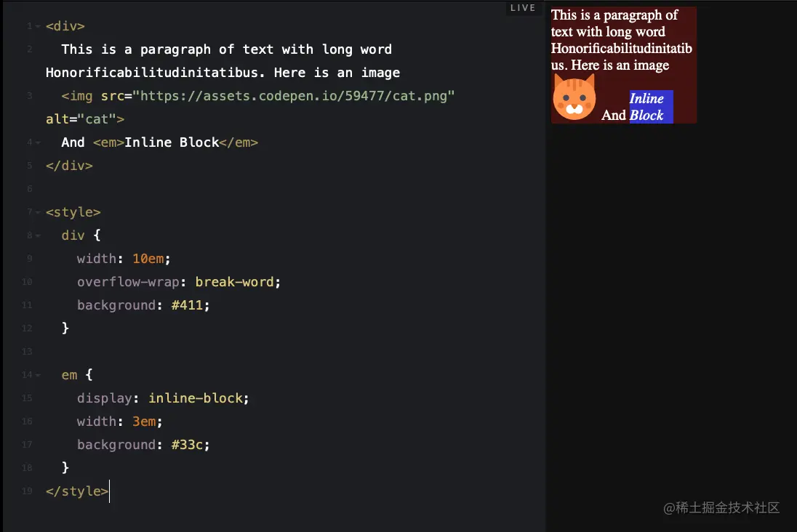Image resolution: width=797 pixels, height=532 pixels.
Task: Click the 'And' text in preview
Action: (614, 116)
